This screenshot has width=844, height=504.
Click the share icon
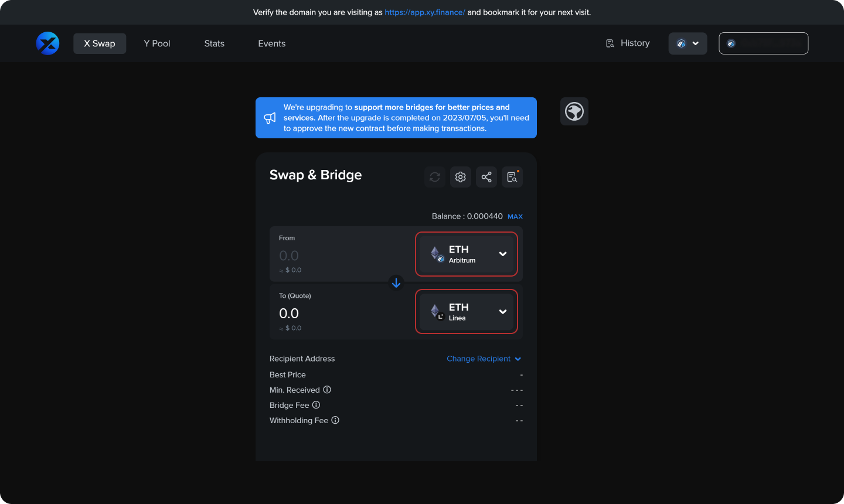tap(486, 177)
